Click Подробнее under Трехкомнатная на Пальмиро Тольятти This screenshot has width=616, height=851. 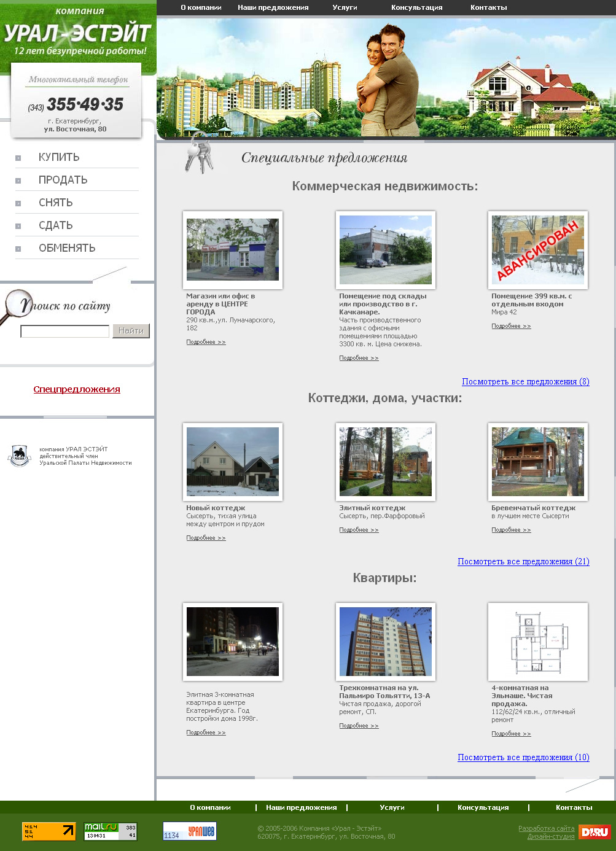pos(359,726)
